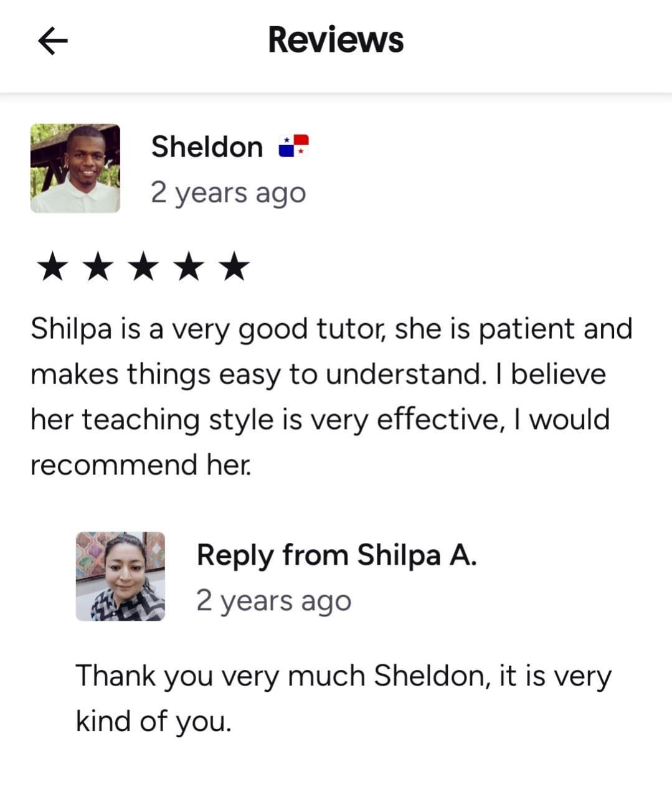Click the Sheldon reviewer name

tap(207, 147)
